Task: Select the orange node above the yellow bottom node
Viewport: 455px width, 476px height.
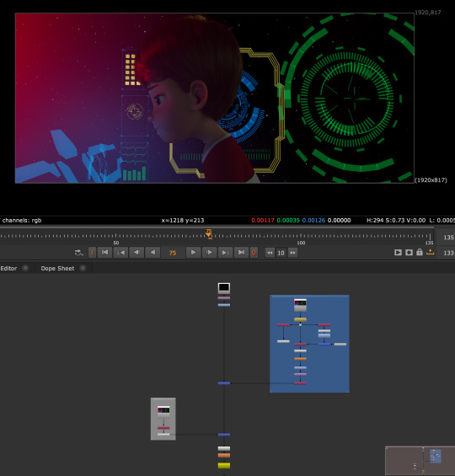Action: click(224, 455)
